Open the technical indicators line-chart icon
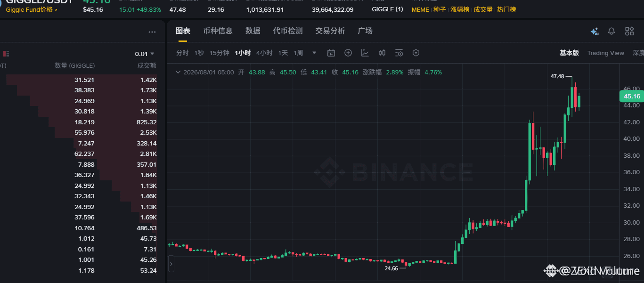The height and width of the screenshot is (283, 644). [365, 53]
